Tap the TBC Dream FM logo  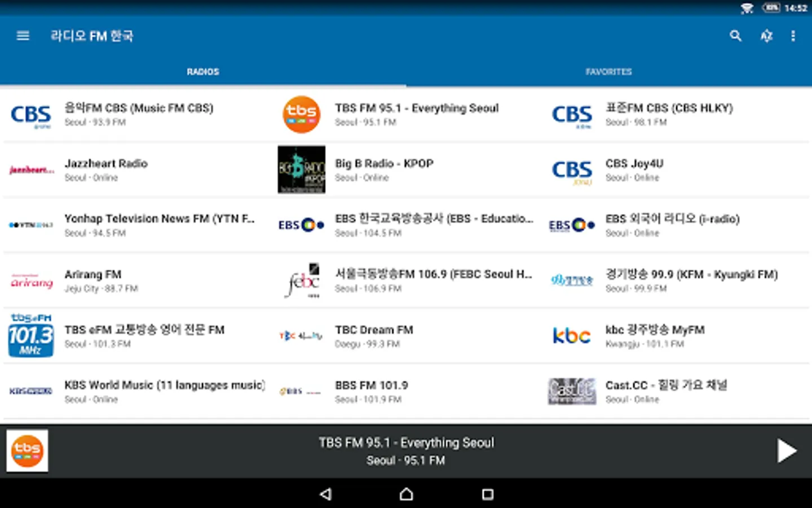(301, 336)
